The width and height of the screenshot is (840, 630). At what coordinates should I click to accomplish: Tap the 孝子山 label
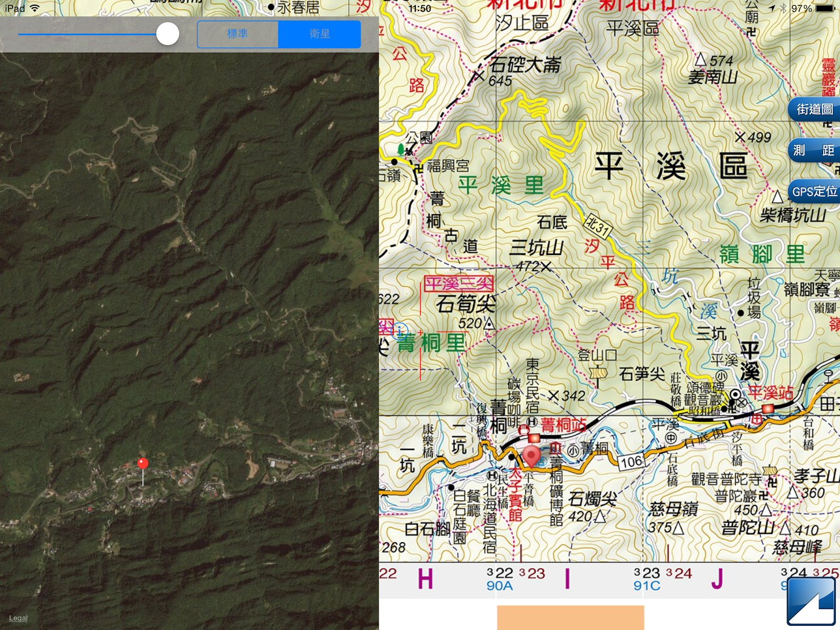(x=817, y=476)
